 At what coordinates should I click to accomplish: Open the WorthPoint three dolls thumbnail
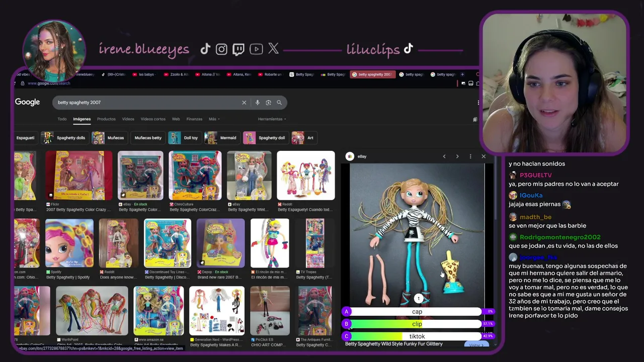click(x=92, y=311)
